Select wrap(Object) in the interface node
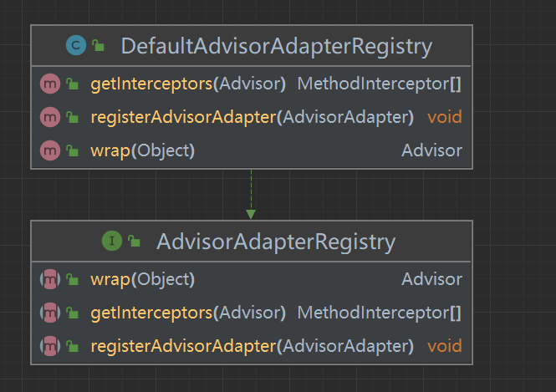556x392 pixels. (142, 280)
